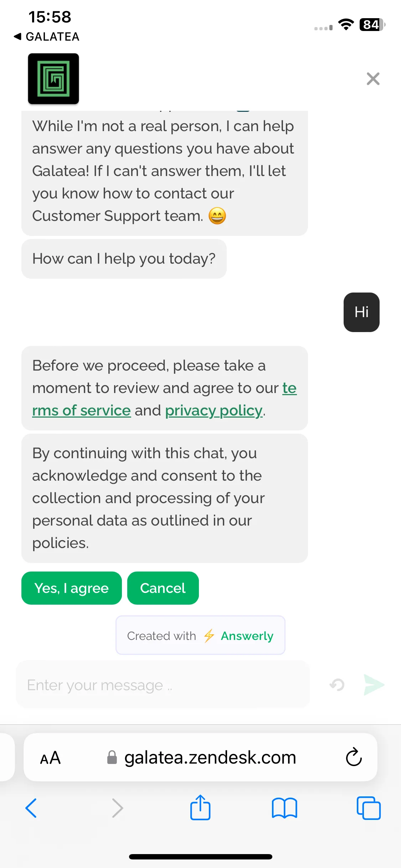Close the chat widget with X
Screen dimensions: 401x868
pyautogui.click(x=373, y=79)
